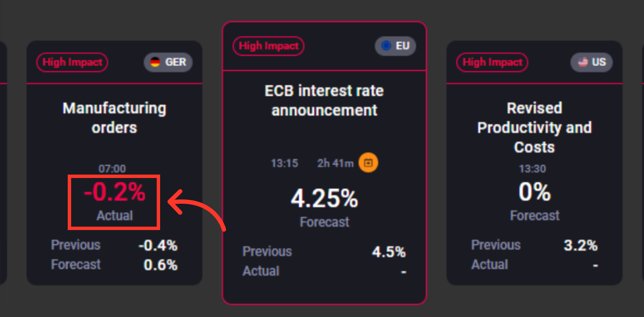Click the 13:30 event time

click(x=533, y=168)
